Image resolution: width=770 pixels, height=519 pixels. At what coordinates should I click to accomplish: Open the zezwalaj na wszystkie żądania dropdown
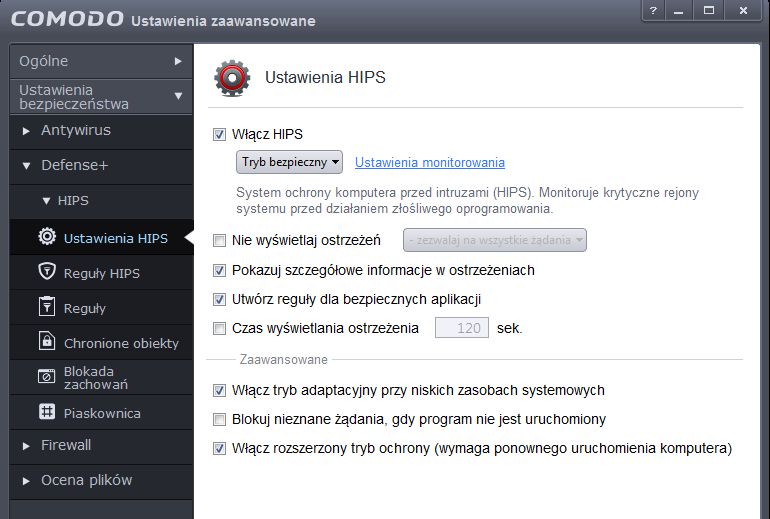pos(495,240)
